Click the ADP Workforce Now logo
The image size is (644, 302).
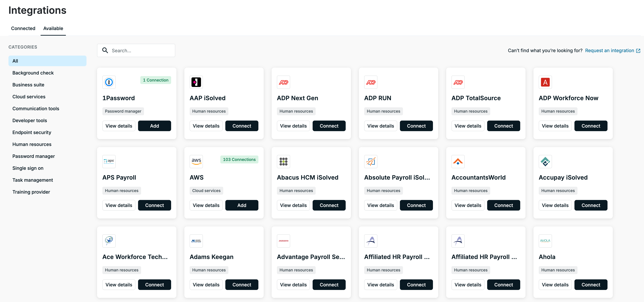coord(545,82)
